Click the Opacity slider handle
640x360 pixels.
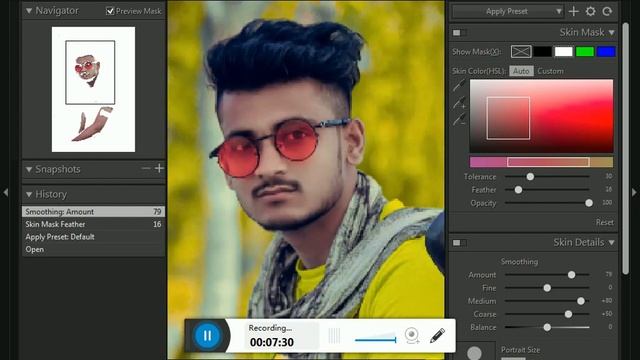[x=589, y=203]
